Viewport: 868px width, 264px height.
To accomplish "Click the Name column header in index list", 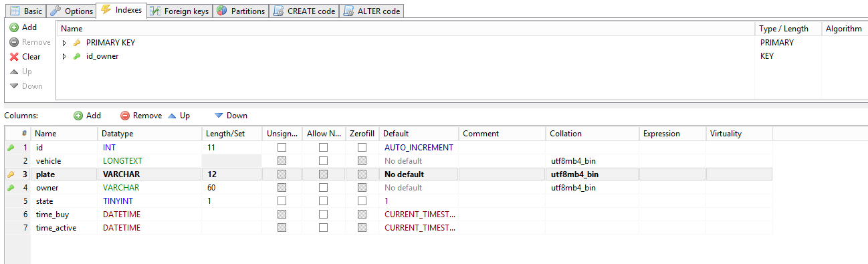I will pyautogui.click(x=406, y=29).
